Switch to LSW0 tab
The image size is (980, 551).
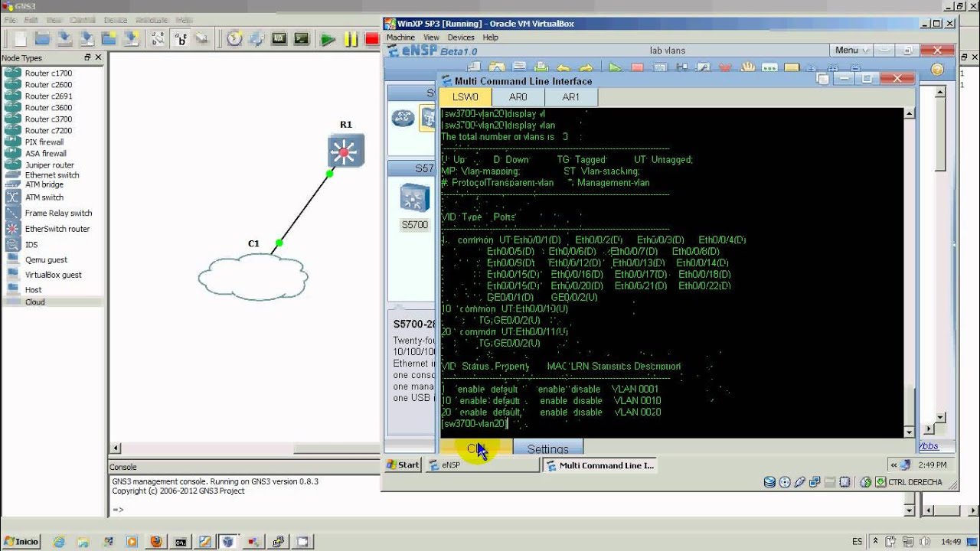coord(465,97)
